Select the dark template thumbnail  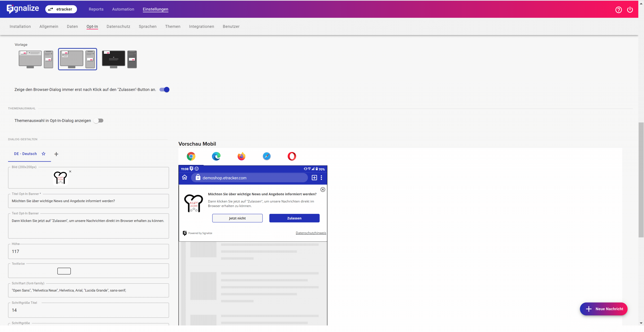point(119,59)
